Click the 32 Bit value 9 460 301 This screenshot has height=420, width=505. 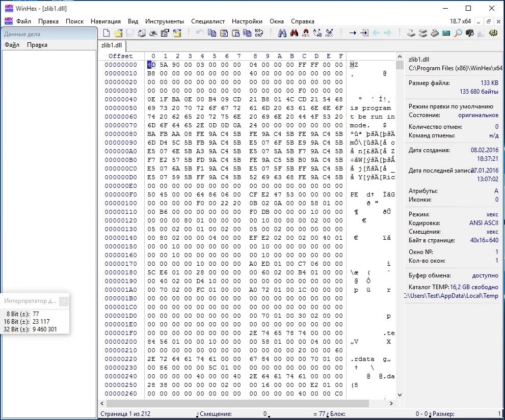tap(44, 329)
